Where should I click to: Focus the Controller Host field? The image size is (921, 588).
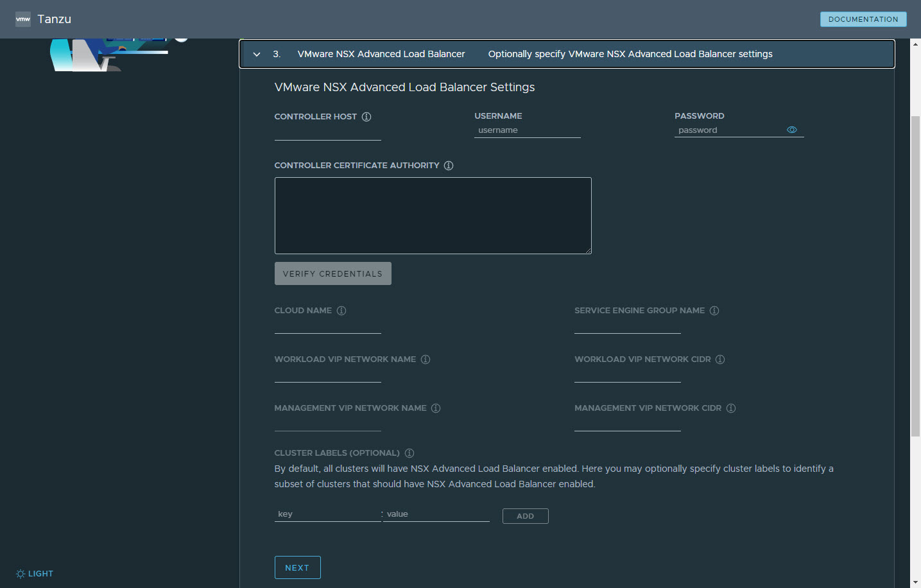tap(328, 132)
